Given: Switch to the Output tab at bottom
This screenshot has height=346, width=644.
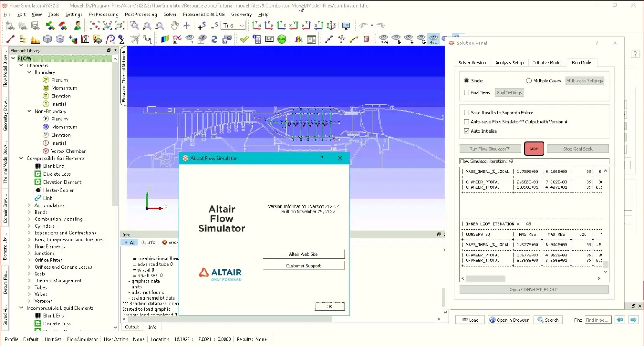Looking at the screenshot, I should (132, 327).
